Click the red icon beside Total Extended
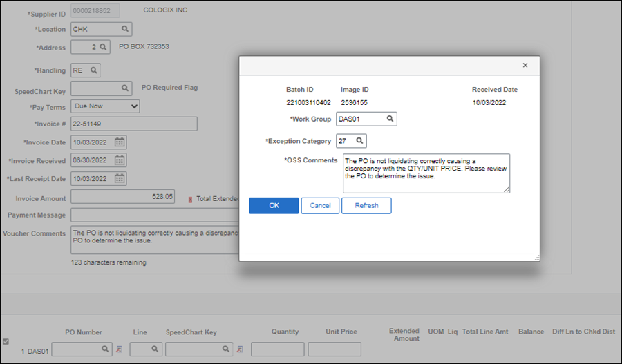Image resolution: width=622 pixels, height=364 pixels. pos(191,200)
